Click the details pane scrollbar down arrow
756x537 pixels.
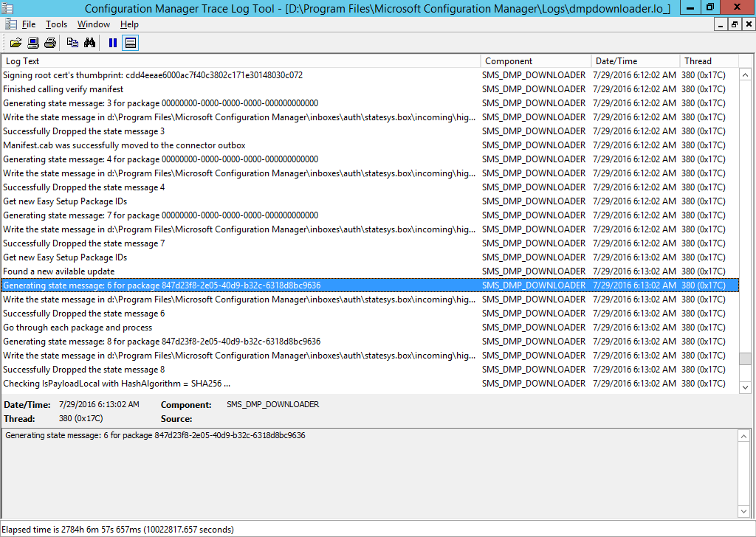click(744, 511)
